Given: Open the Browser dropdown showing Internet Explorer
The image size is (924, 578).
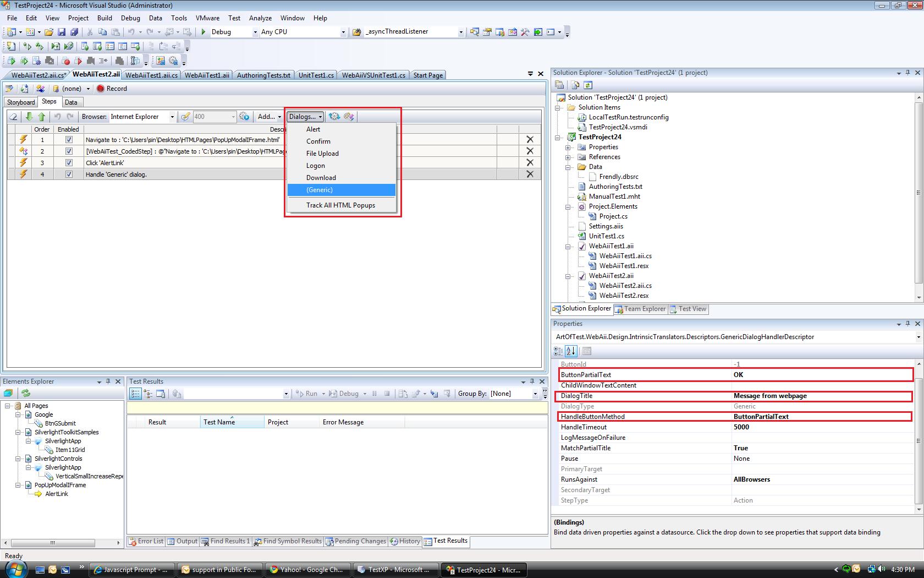Looking at the screenshot, I should 172,117.
